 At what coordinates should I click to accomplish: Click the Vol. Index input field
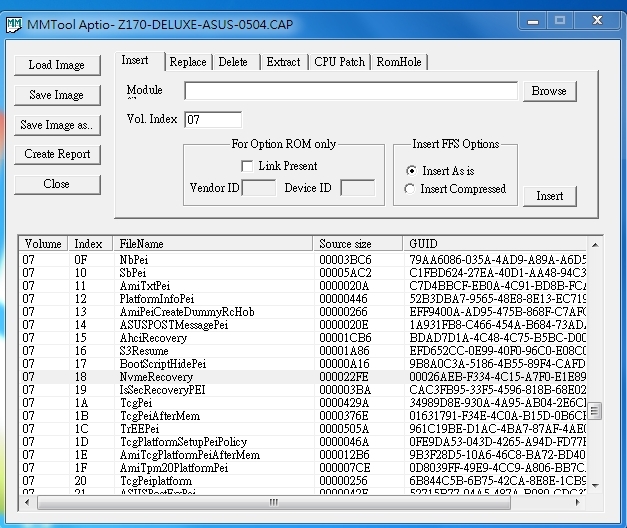tap(213, 120)
